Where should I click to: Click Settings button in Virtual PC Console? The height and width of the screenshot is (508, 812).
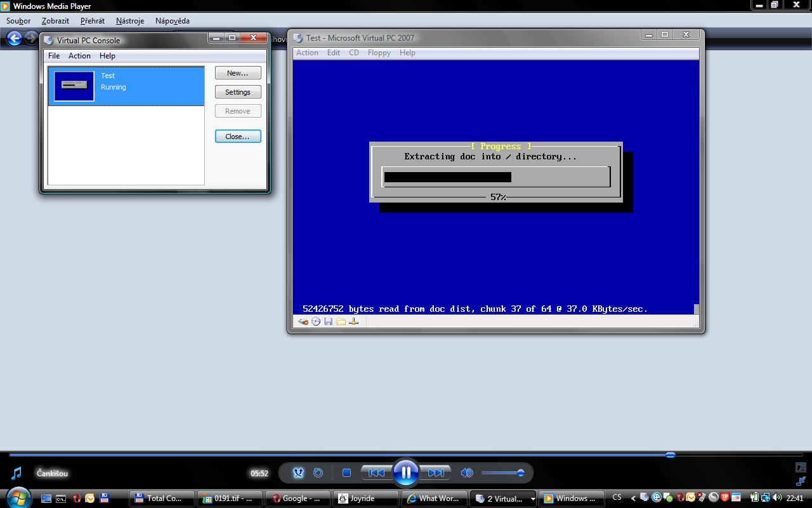click(238, 92)
